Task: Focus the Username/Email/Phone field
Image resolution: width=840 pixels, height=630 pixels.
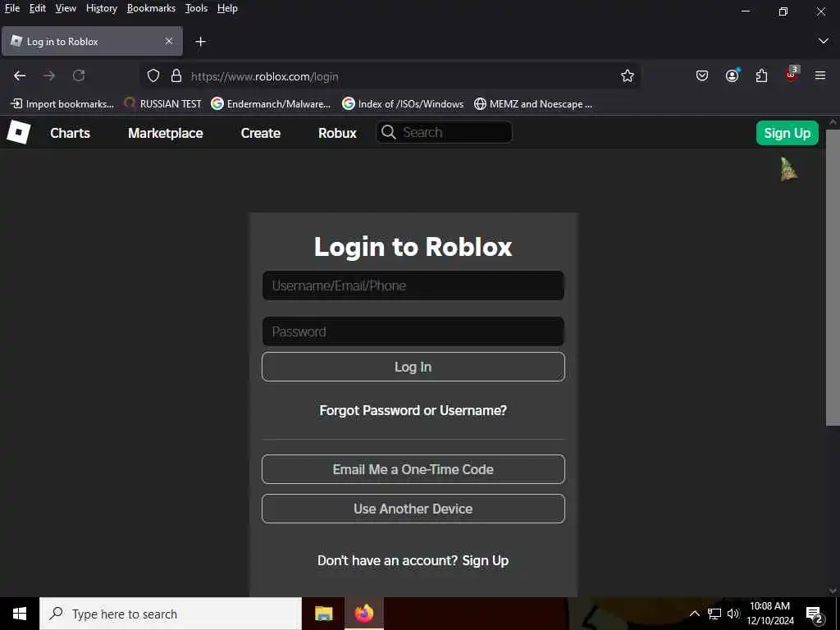Action: 413,285
